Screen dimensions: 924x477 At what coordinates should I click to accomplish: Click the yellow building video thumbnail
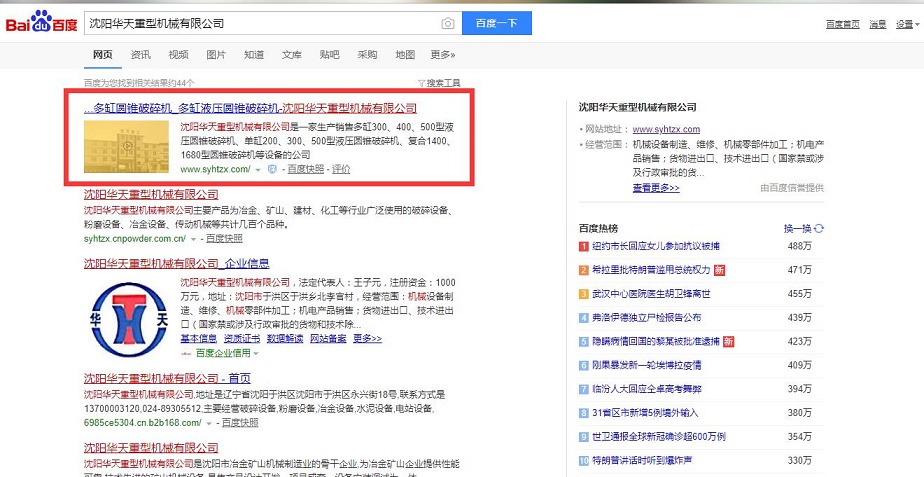coord(126,146)
